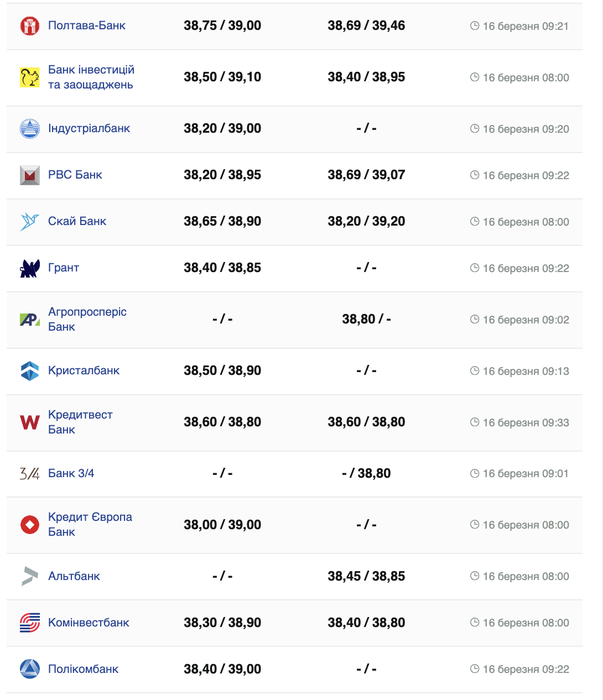Click the Комінвестбанк striped logo
Image resolution: width=603 pixels, height=700 pixels.
point(30,623)
